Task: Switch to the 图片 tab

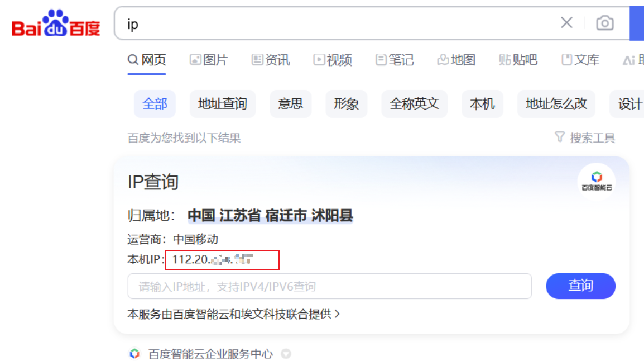Action: pos(209,60)
